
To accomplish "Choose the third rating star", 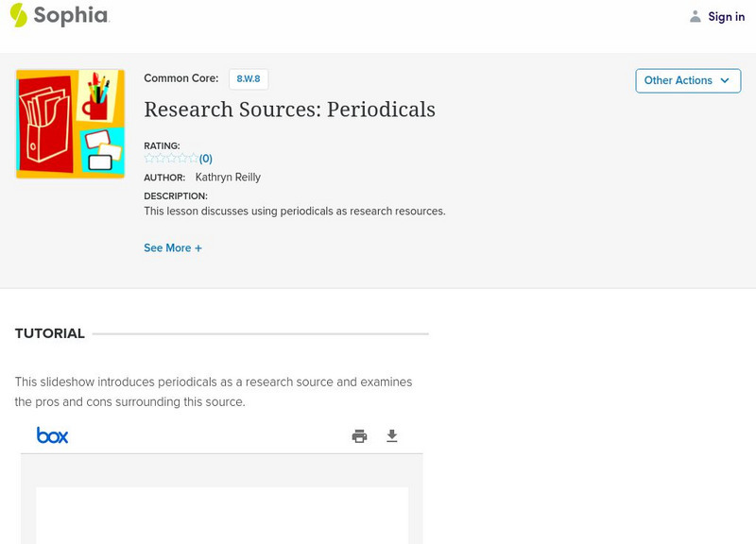I will [x=171, y=159].
